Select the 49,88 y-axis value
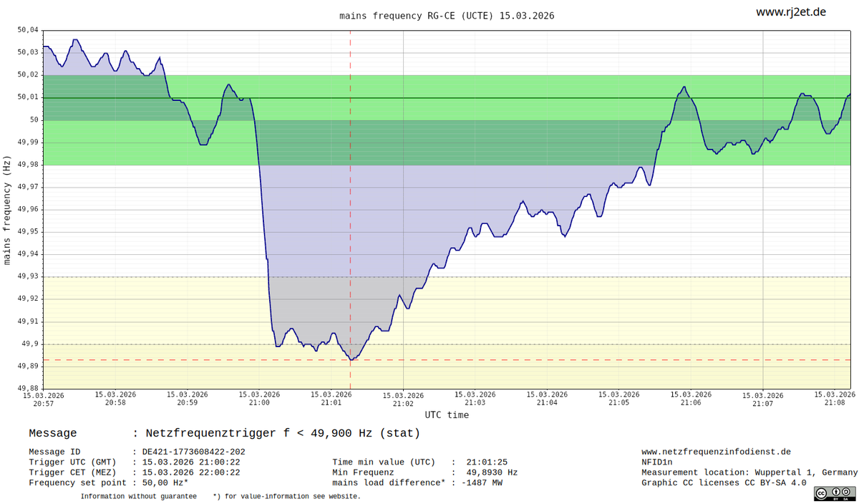The height and width of the screenshot is (504, 859). (27, 389)
